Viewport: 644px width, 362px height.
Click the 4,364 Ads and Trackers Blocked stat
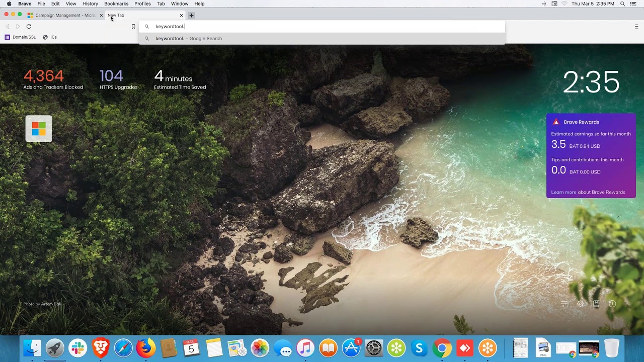coord(53,79)
